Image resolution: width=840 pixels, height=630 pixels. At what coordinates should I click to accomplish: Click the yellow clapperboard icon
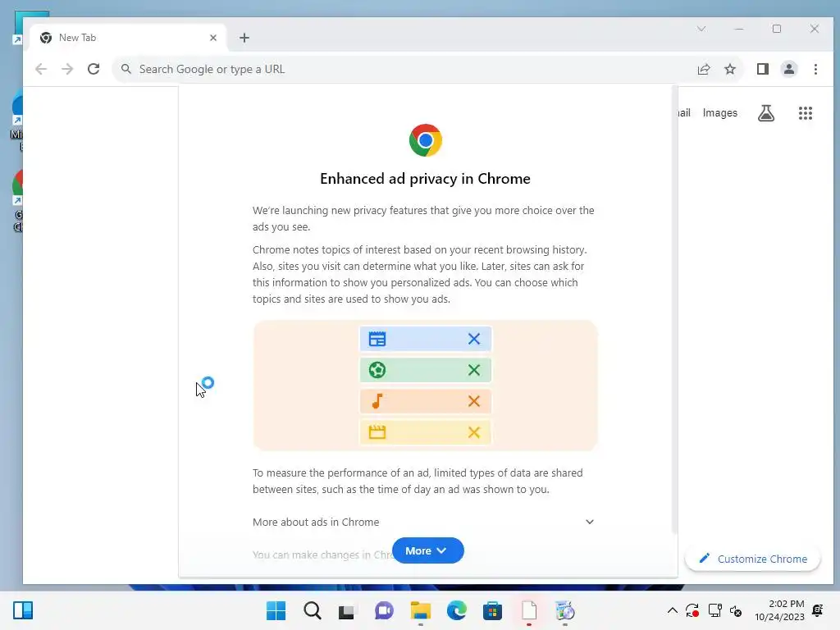(x=377, y=432)
